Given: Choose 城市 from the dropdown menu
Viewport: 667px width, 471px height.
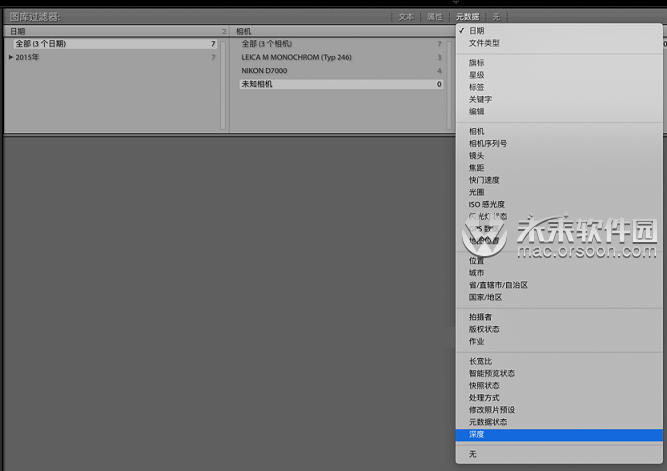Looking at the screenshot, I should coord(559,273).
